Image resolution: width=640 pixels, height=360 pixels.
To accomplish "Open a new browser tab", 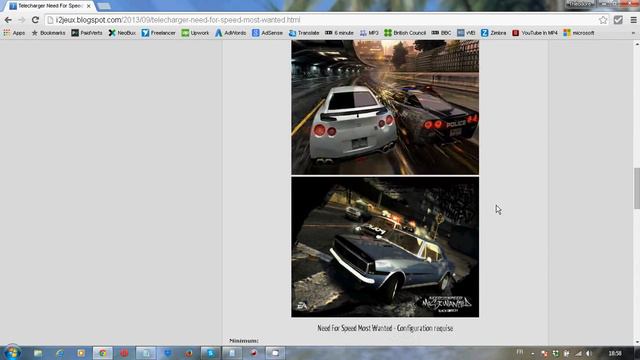I will (104, 6).
